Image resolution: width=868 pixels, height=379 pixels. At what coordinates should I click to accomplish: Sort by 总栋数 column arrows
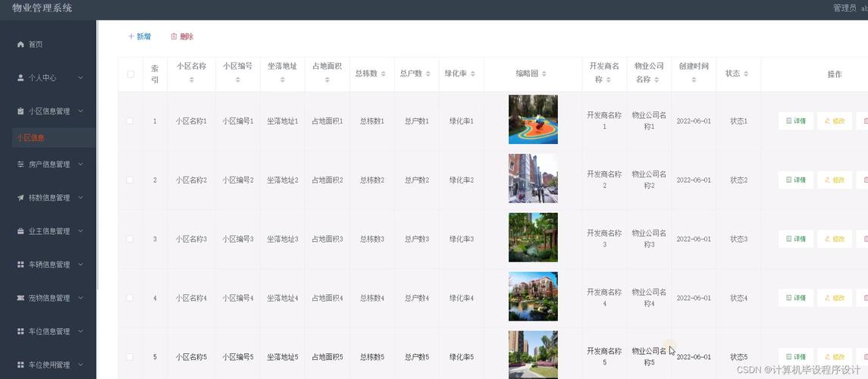coord(383,74)
